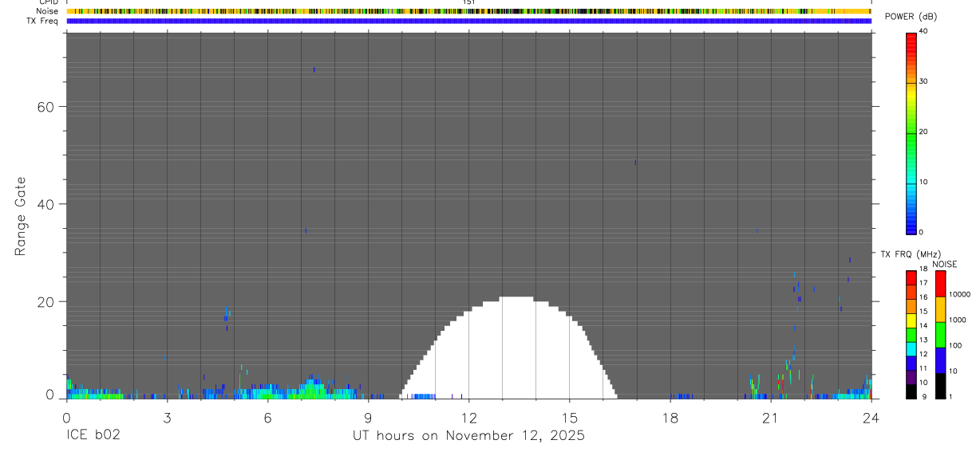980x452 pixels.
Task: Click the 9 hour tick on time axis
Action: [x=368, y=417]
